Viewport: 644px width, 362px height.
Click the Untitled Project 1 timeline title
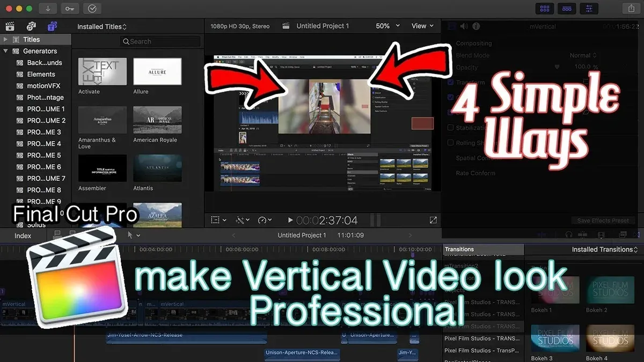(302, 235)
